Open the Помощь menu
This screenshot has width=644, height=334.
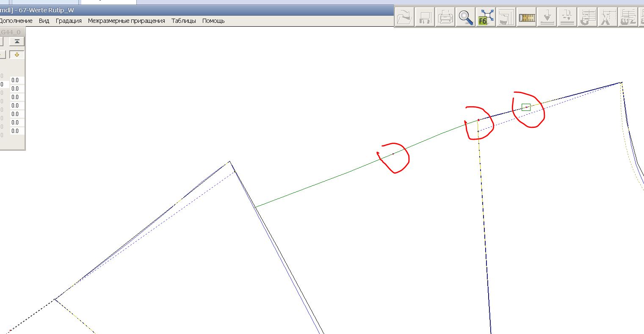pos(213,21)
